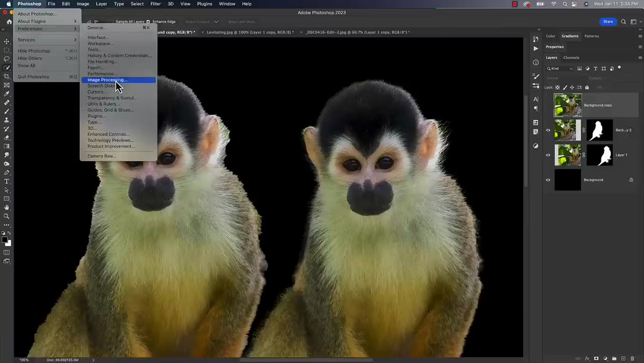Screen dimensions: 644x363
Task: Choose Scratch Disks preferences entry
Action: click(118, 86)
